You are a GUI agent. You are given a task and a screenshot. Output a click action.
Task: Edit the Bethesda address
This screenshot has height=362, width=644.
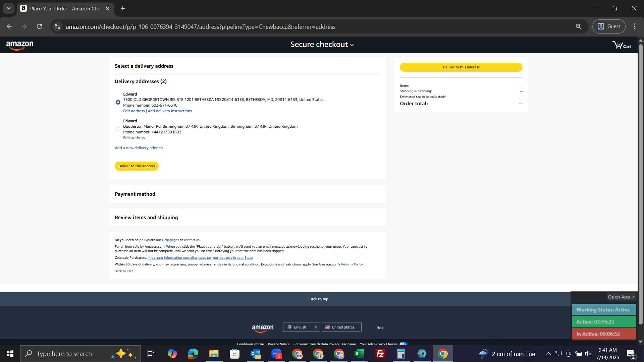tap(134, 111)
